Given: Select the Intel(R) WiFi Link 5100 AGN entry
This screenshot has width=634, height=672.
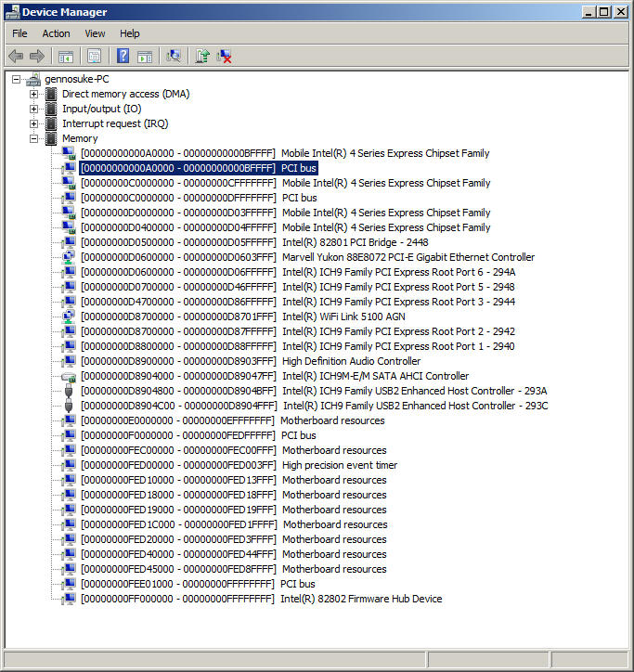Looking at the screenshot, I should click(x=343, y=317).
